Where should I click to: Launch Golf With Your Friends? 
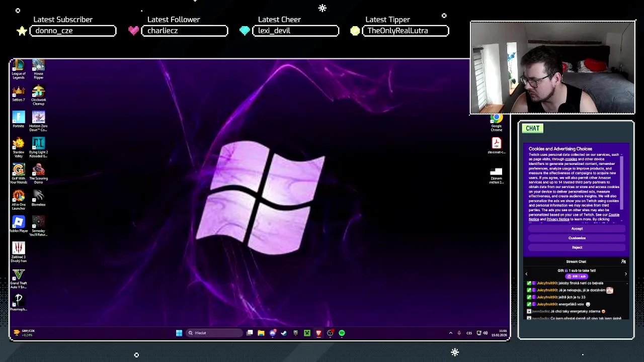[19, 174]
